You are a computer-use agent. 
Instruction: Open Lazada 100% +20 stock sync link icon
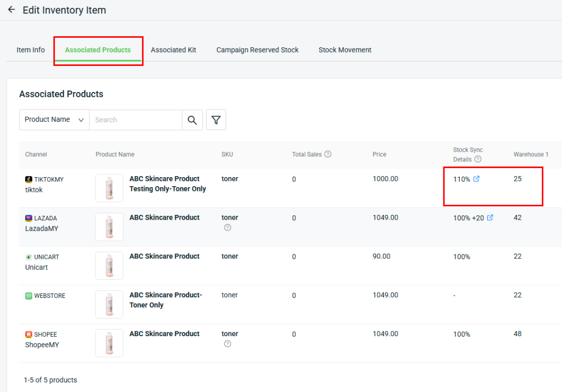(490, 218)
